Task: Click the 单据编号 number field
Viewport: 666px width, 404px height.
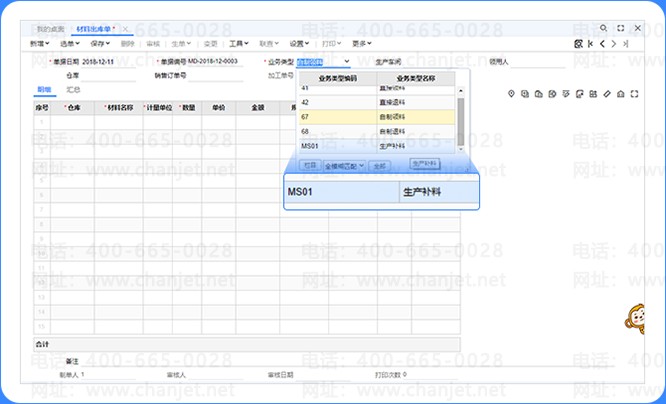Action: point(215,62)
